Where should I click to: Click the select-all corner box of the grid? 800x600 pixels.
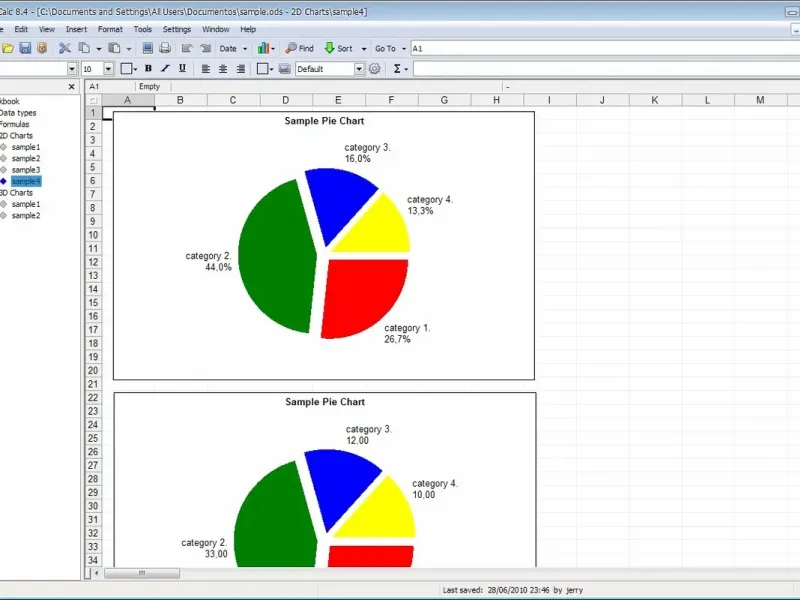[93, 100]
